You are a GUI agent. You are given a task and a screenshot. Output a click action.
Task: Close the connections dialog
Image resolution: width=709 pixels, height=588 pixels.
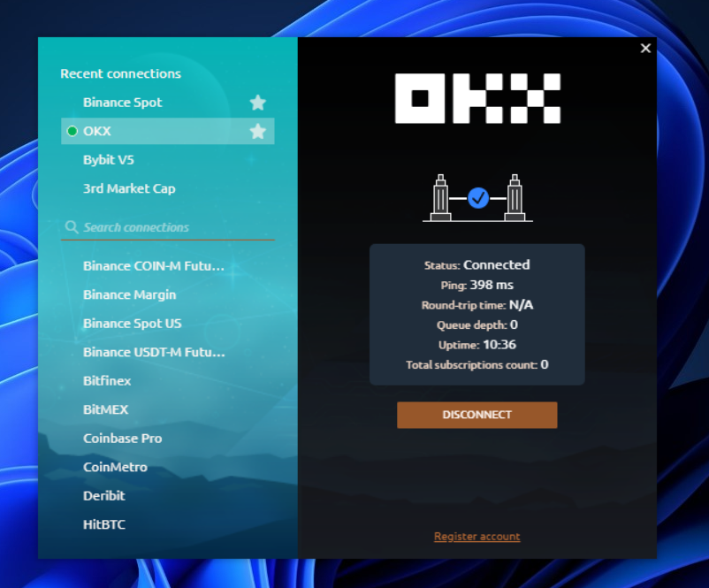(x=645, y=49)
